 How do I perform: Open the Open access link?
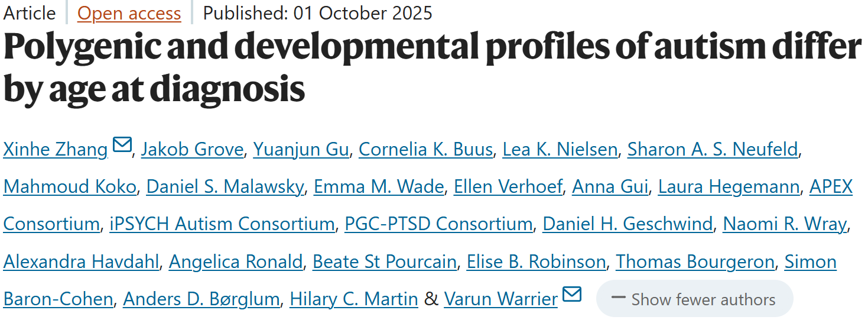coord(129,13)
